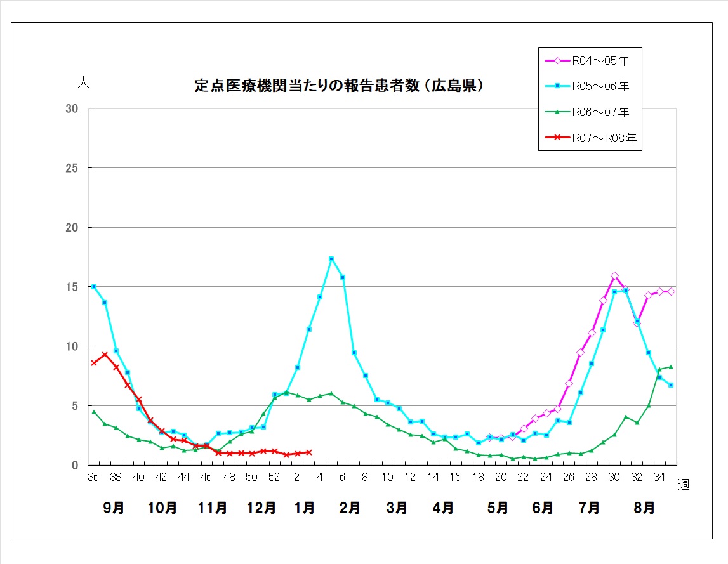This screenshot has height=564, width=728.
Task: Click the green triangle marker in the legend
Action: [x=557, y=112]
